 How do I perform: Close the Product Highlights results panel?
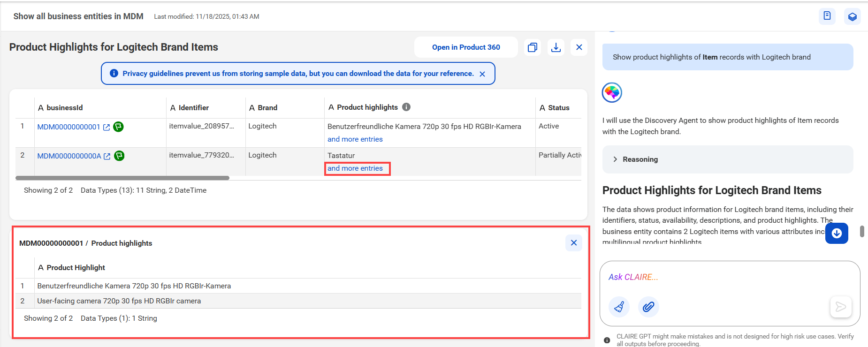coord(579,47)
